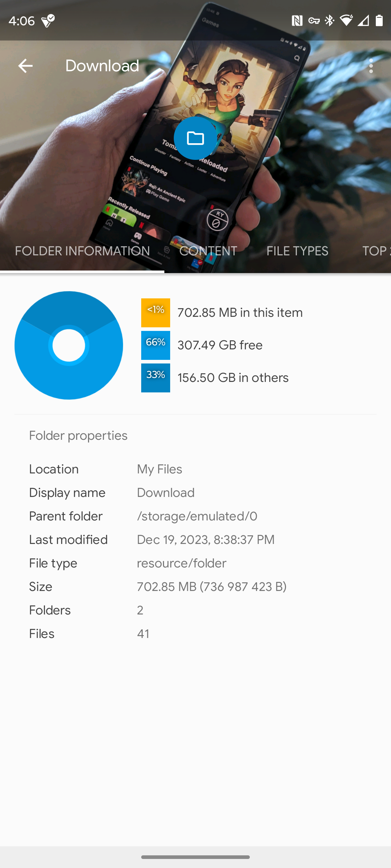The height and width of the screenshot is (868, 391).
Task: Open the three-dot overflow menu
Action: pos(371,66)
